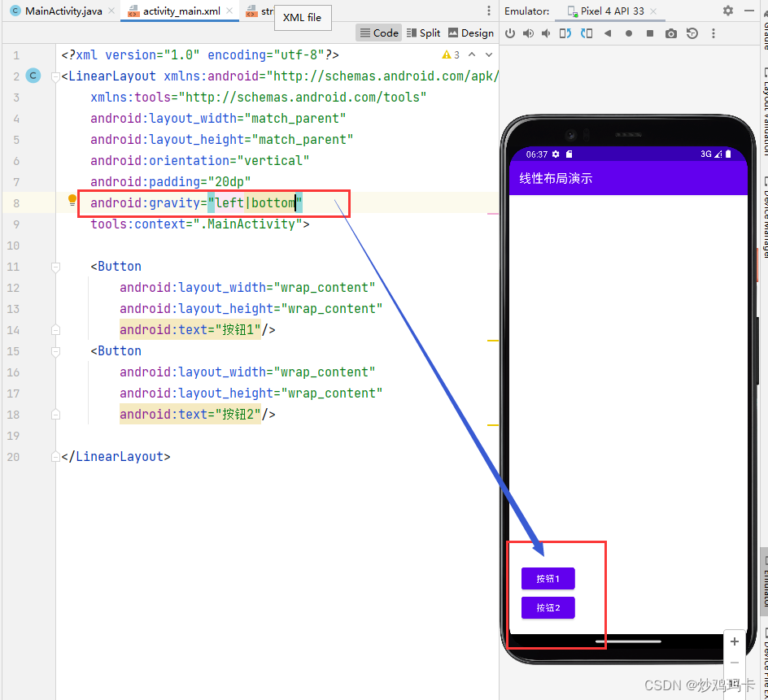Zoom in emulator with plus button
The height and width of the screenshot is (700, 768).
(734, 641)
